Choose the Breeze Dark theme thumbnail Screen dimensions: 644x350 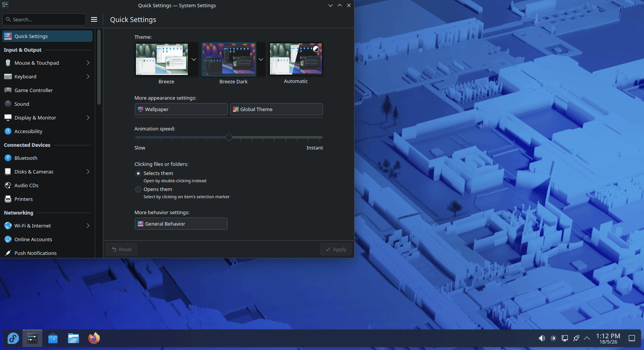[x=229, y=59]
